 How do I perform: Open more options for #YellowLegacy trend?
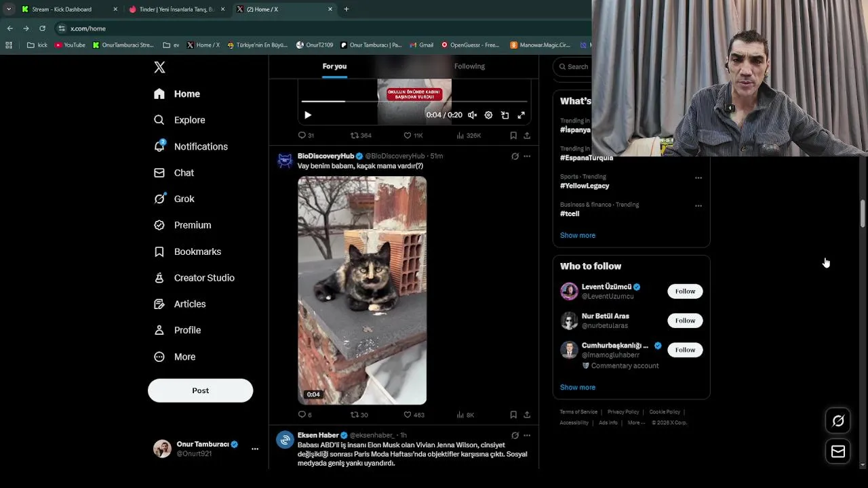[x=698, y=178]
